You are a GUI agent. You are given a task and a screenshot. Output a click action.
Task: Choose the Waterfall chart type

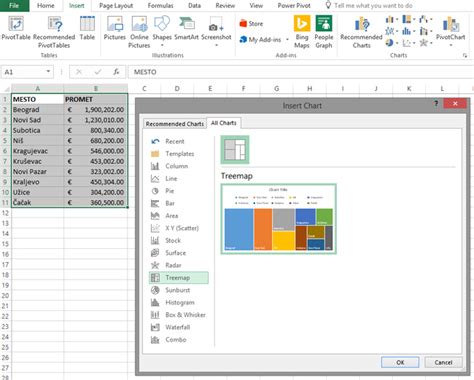pos(179,327)
